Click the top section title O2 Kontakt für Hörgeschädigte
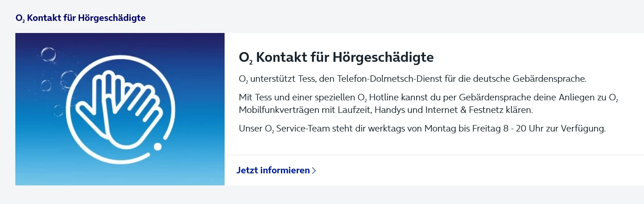The image size is (644, 204). click(x=80, y=18)
